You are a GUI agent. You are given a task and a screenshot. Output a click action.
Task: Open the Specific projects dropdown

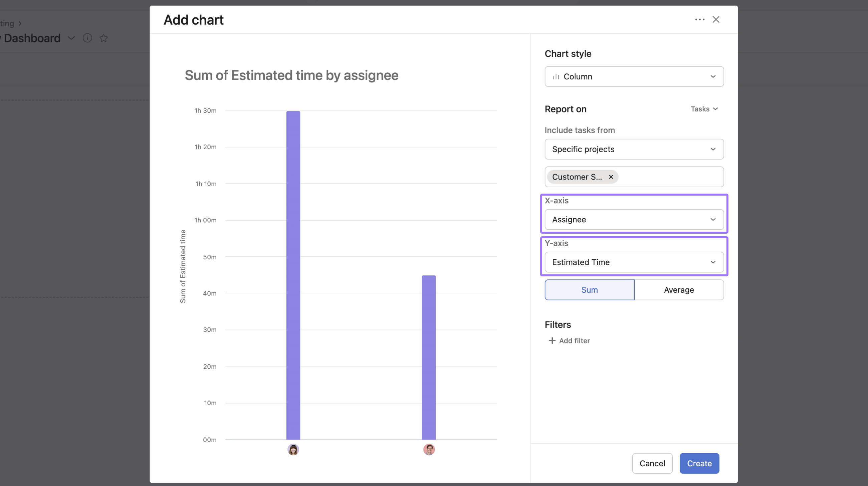tap(634, 149)
